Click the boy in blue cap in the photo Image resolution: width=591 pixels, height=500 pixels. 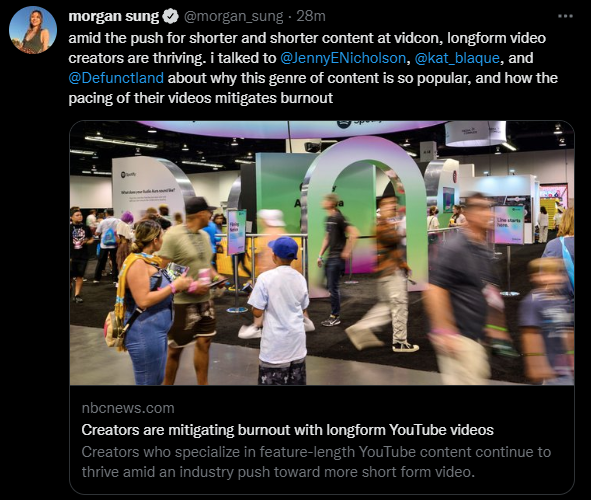[x=280, y=310]
